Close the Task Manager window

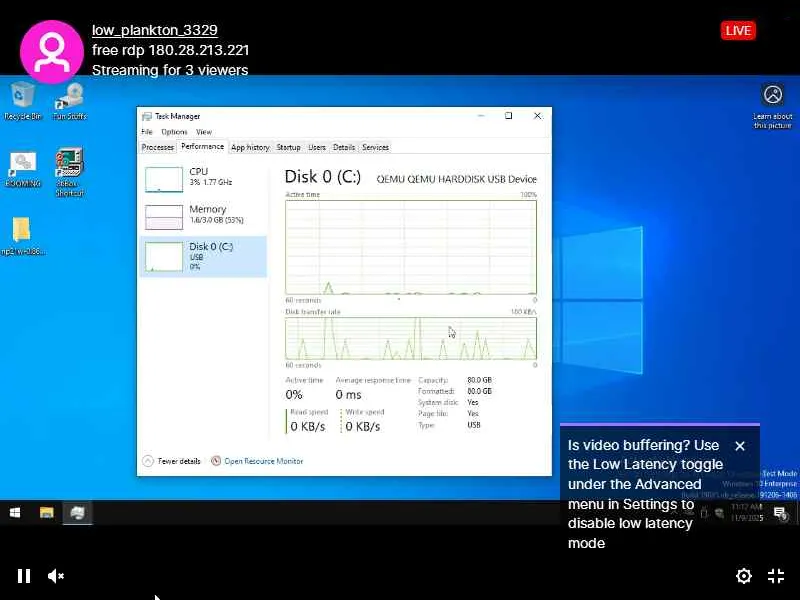click(x=537, y=116)
